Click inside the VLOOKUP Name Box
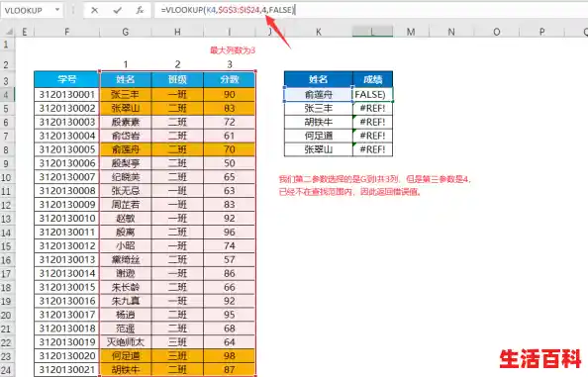Image resolution: width=588 pixels, height=377 pixels. pos(27,10)
